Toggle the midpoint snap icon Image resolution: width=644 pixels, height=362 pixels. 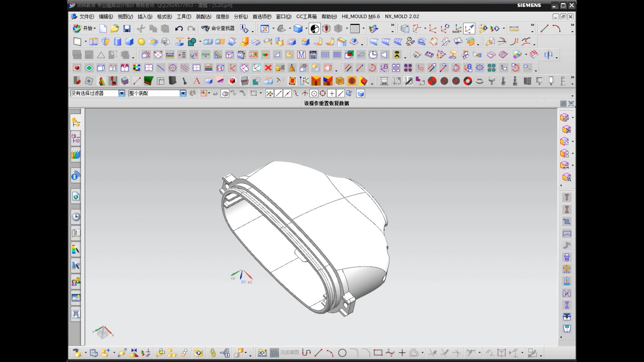coord(287,94)
